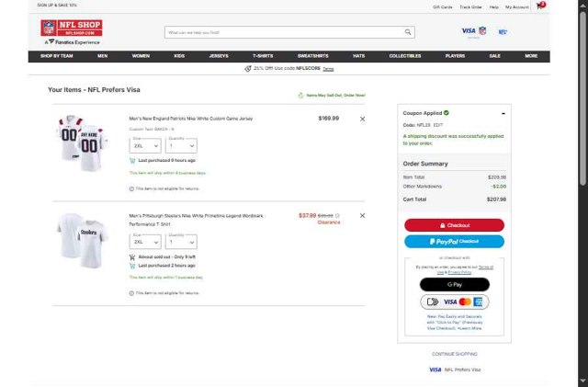Click the green coupon applied checkmark

coord(447,113)
